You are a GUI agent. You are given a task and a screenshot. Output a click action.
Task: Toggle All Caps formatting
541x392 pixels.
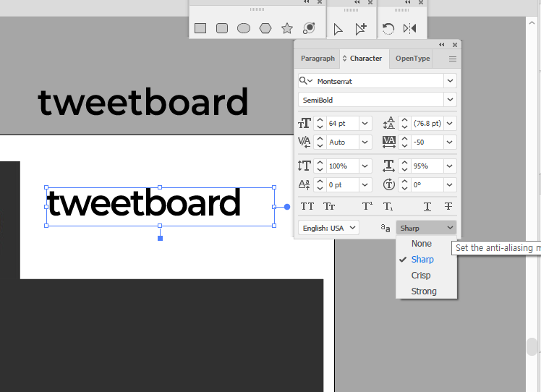tap(307, 206)
